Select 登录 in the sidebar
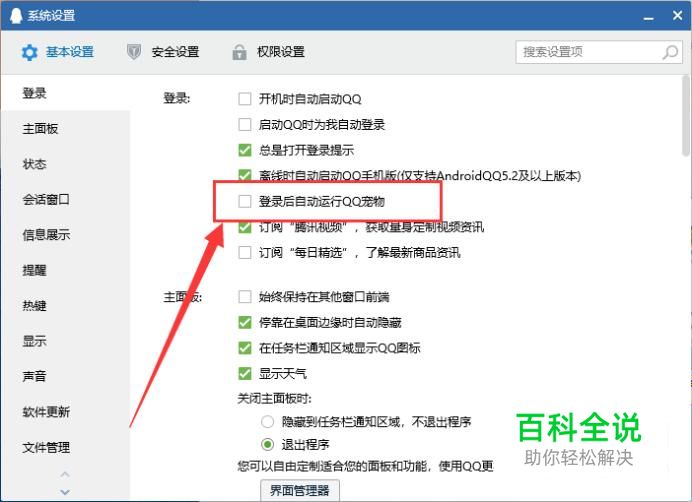 pos(65,93)
